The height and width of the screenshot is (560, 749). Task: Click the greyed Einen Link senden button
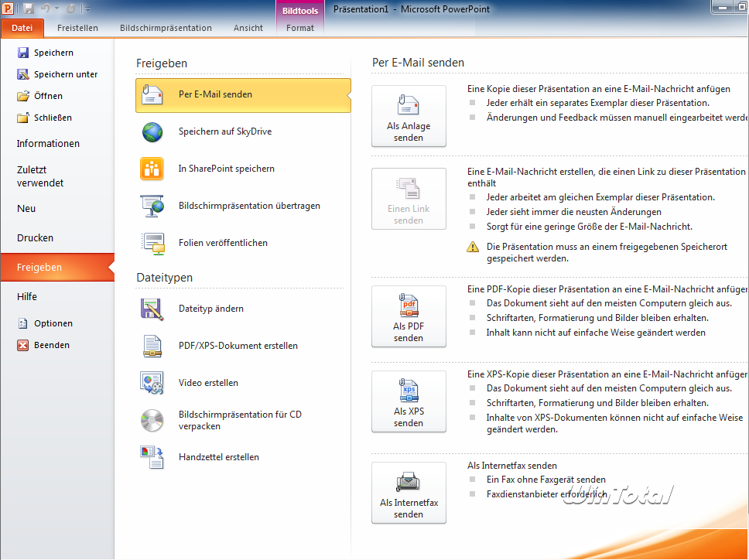[x=409, y=199]
